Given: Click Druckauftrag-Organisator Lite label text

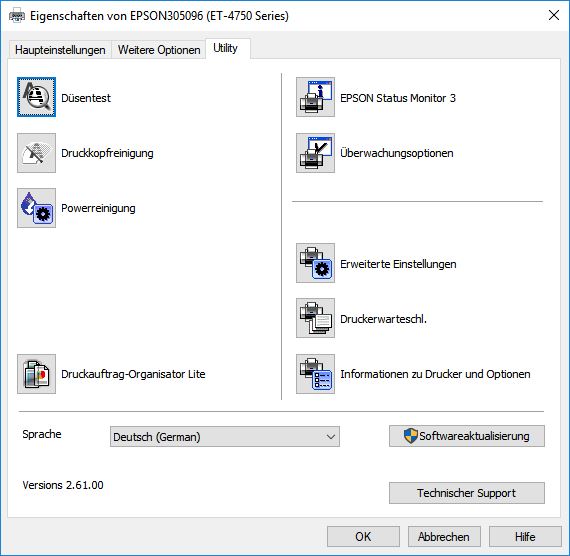Looking at the screenshot, I should pos(133,374).
